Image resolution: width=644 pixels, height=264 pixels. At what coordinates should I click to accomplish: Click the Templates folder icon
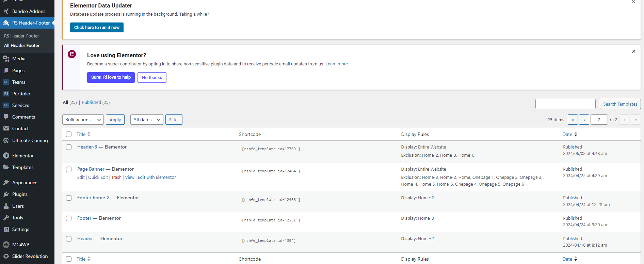(x=6, y=167)
